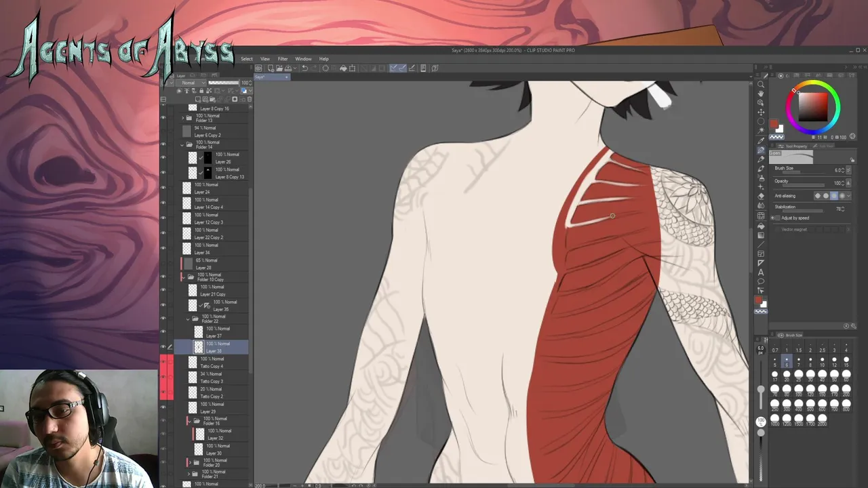Click Redo in the command bar
The height and width of the screenshot is (488, 868).
tap(314, 68)
